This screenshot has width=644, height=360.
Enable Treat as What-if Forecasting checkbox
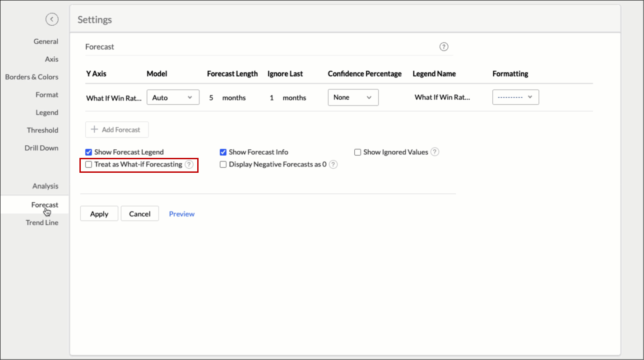pyautogui.click(x=89, y=165)
